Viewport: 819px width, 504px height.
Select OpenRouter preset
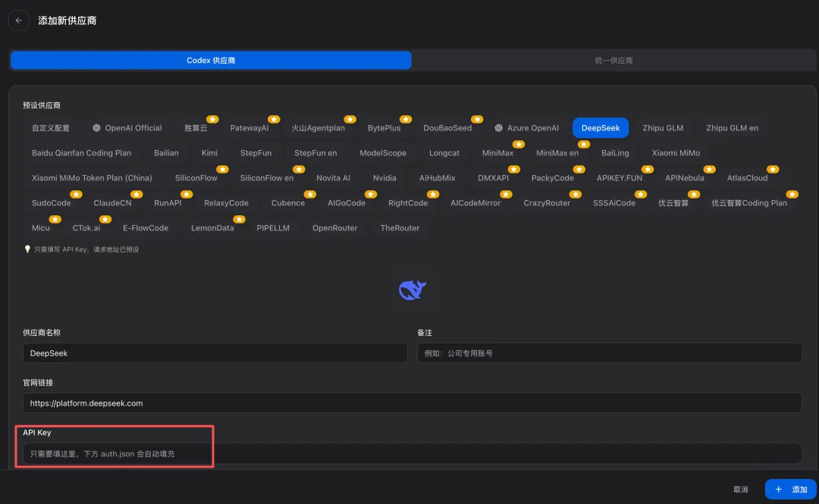click(335, 228)
